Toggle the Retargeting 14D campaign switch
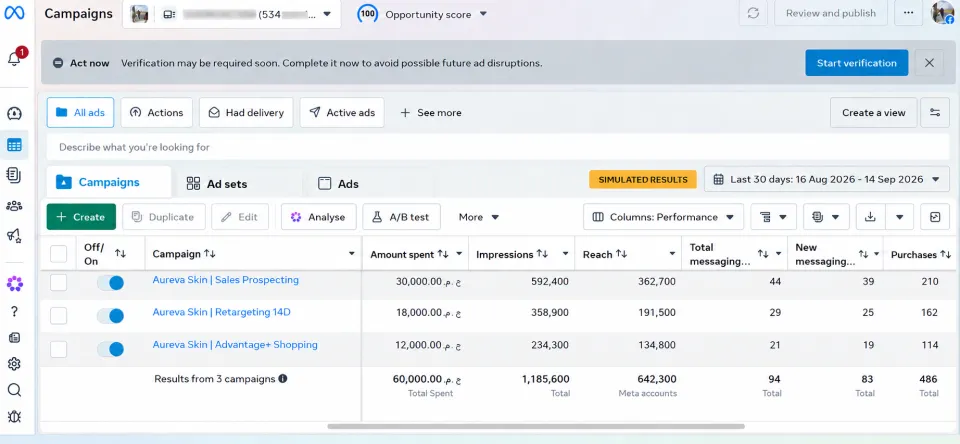The height and width of the screenshot is (444, 960). [x=110, y=315]
